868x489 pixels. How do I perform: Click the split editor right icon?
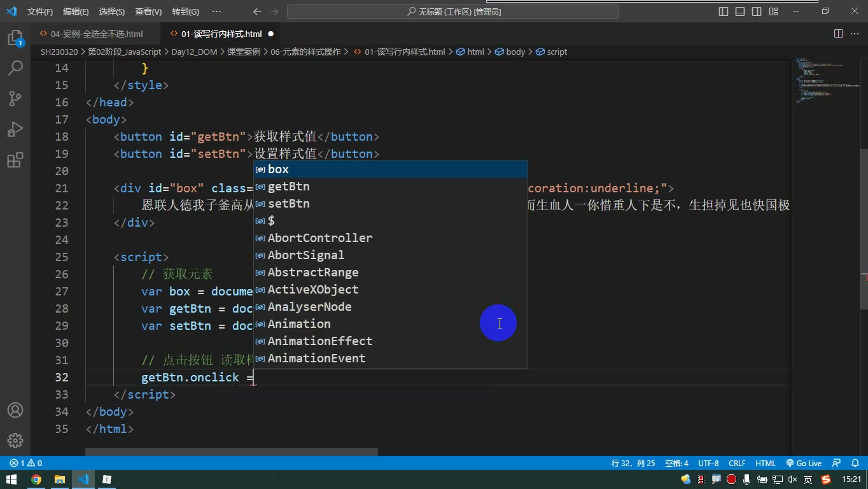coord(838,34)
